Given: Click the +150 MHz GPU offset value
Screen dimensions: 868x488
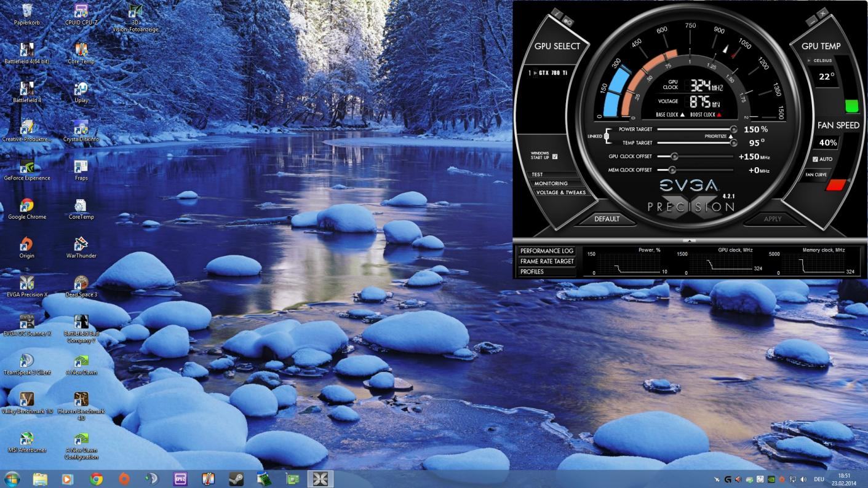Looking at the screenshot, I should click(754, 157).
